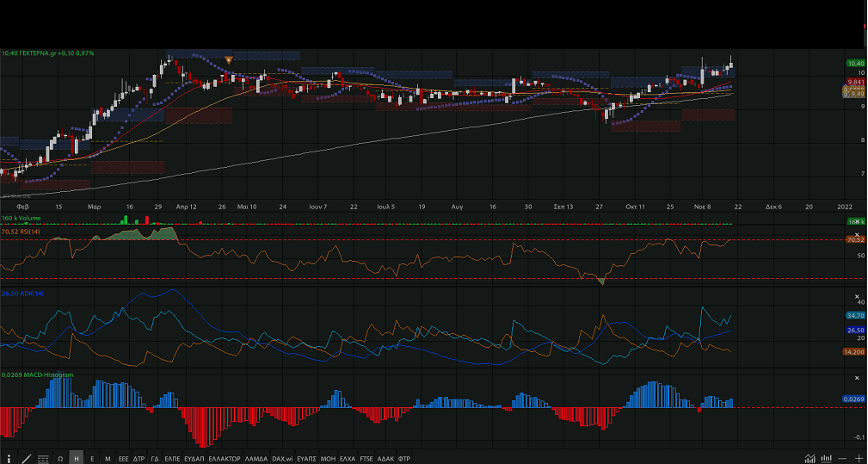This screenshot has width=868, height=464.
Task: Switch to the ΑΔΑΚ symbol tab
Action: (x=386, y=459)
